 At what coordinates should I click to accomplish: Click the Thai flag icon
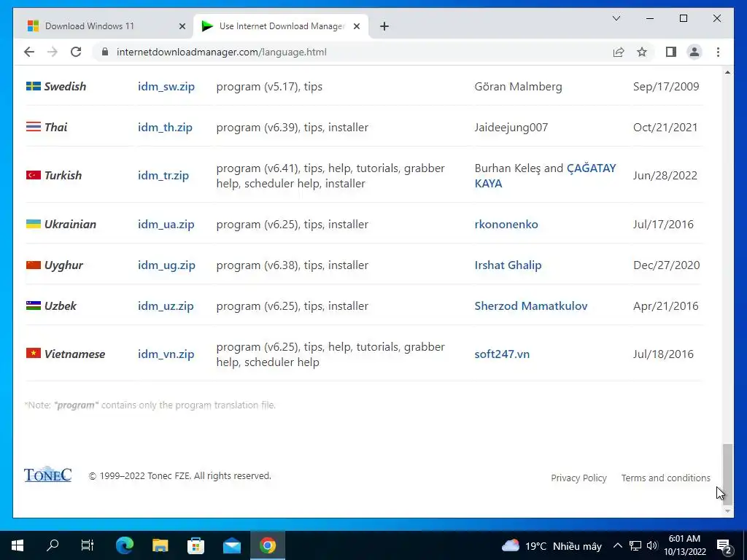[34, 127]
